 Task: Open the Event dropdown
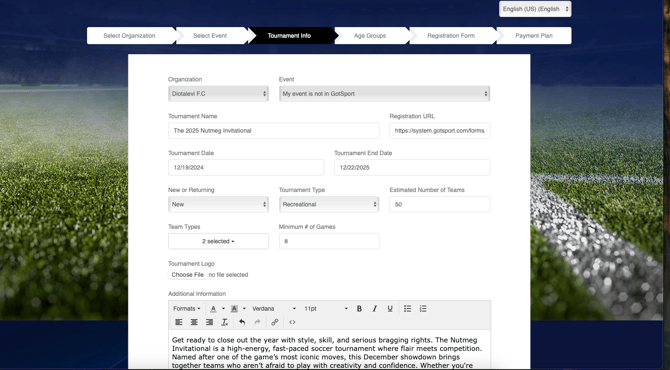pos(385,94)
